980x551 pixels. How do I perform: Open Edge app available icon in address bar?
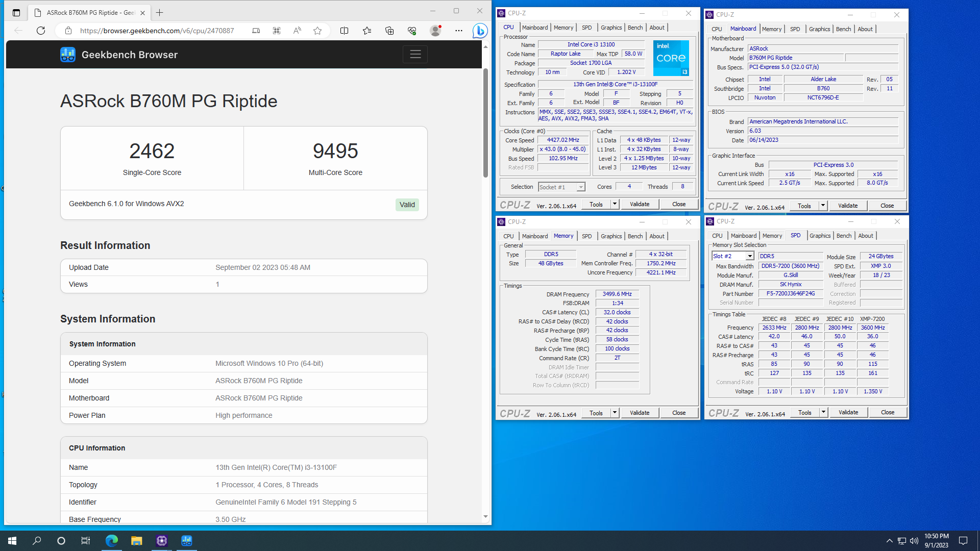[x=256, y=31]
